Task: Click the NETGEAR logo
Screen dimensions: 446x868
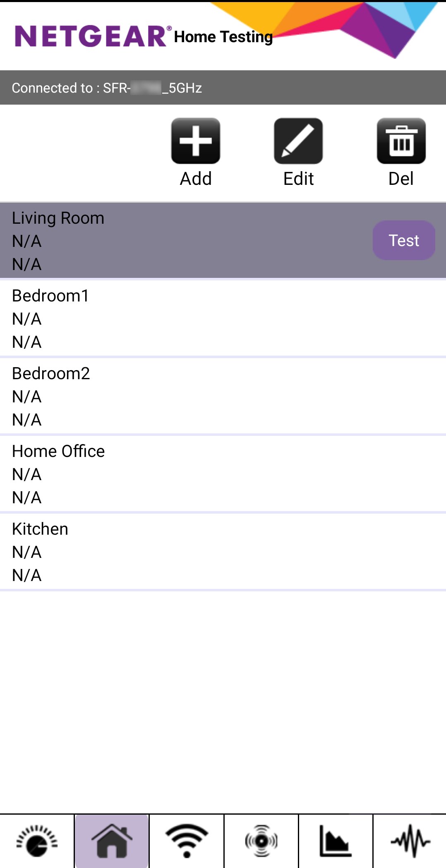Action: click(92, 36)
